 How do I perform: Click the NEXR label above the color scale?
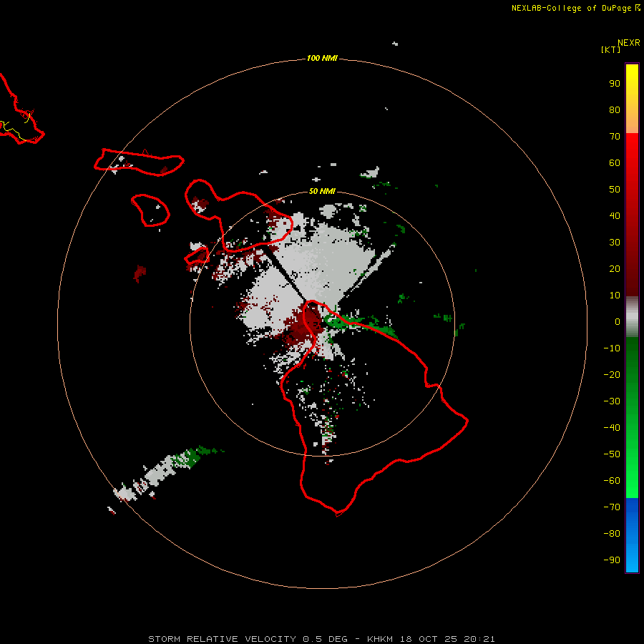629,43
